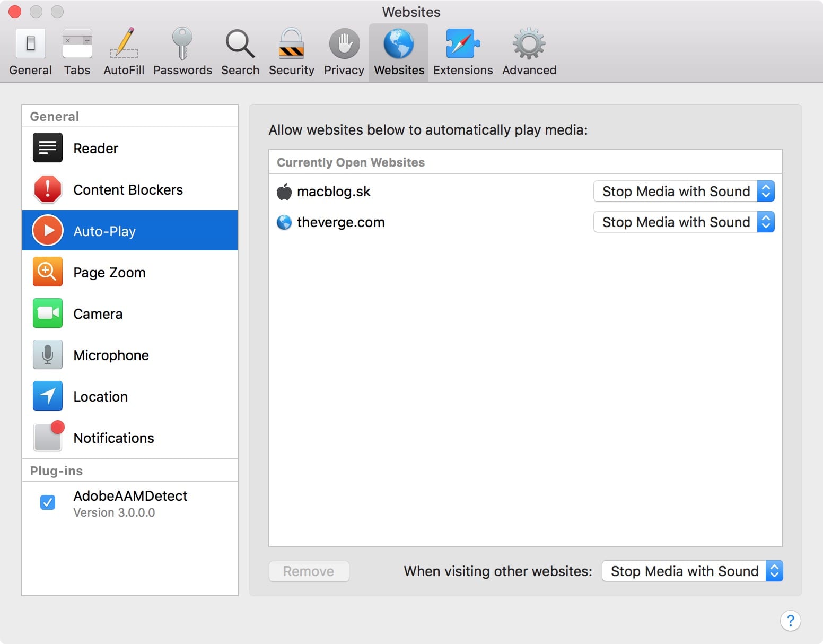Click the Page Zoom magnifier icon
The image size is (823, 644).
point(48,272)
